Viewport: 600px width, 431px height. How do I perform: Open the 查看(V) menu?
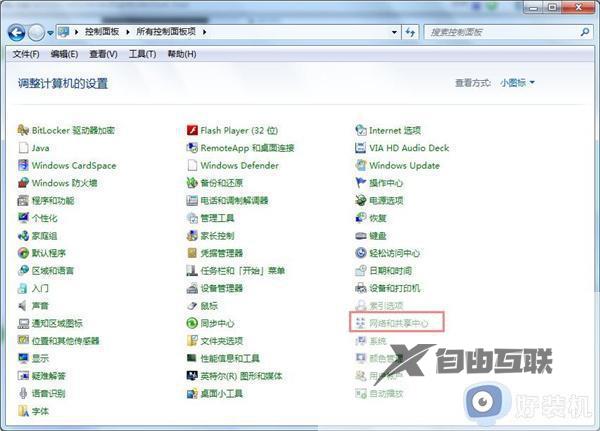103,54
